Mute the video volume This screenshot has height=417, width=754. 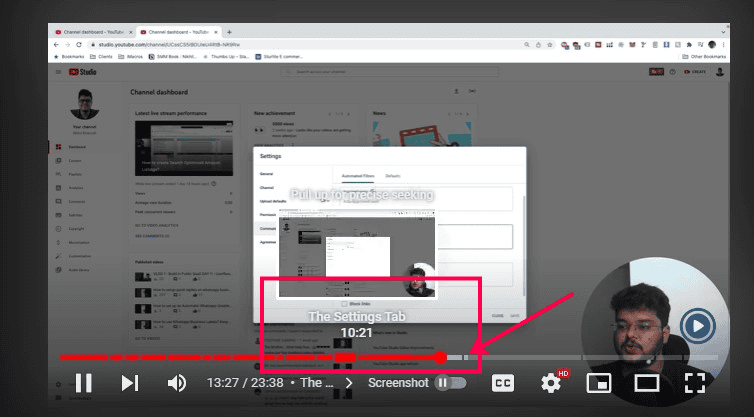pos(177,383)
